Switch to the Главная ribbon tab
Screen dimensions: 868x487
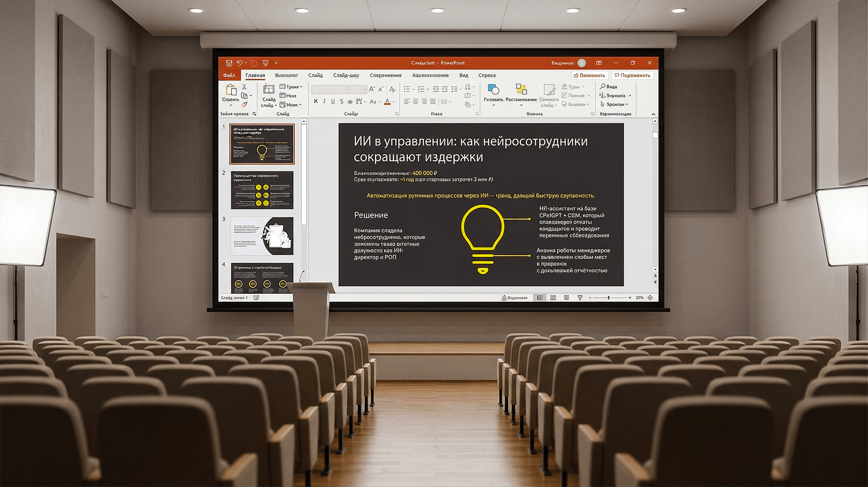[255, 75]
